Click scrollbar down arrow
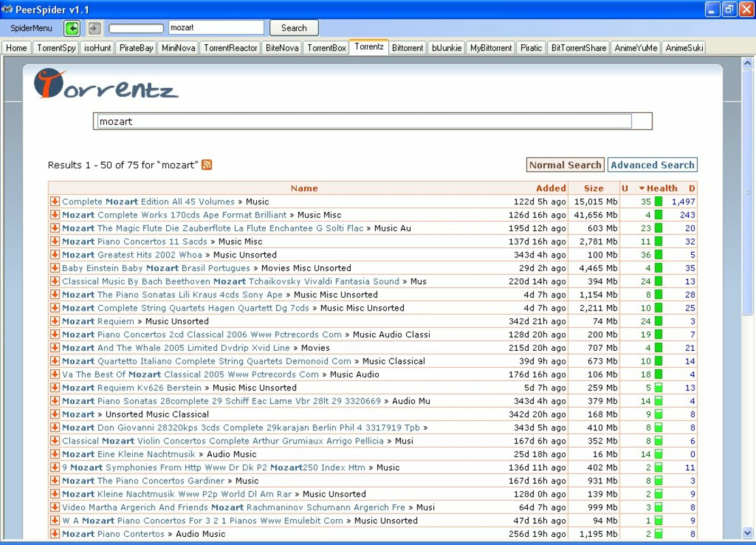756x545 pixels. click(x=747, y=533)
